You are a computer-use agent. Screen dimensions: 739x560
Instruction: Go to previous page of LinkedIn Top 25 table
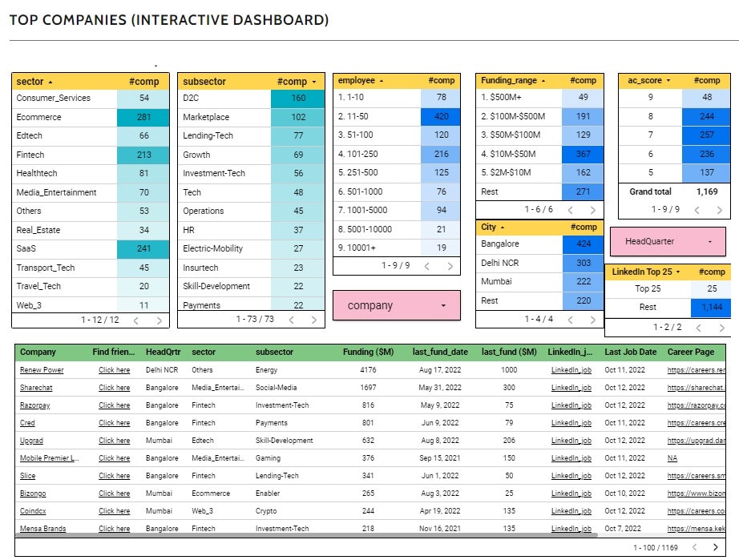coord(698,328)
